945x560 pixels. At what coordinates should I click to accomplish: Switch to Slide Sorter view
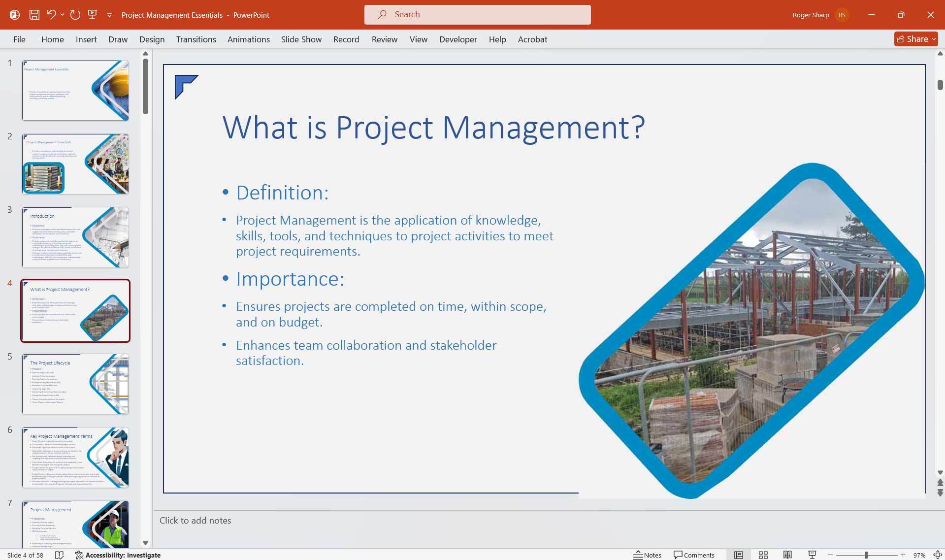coord(763,555)
